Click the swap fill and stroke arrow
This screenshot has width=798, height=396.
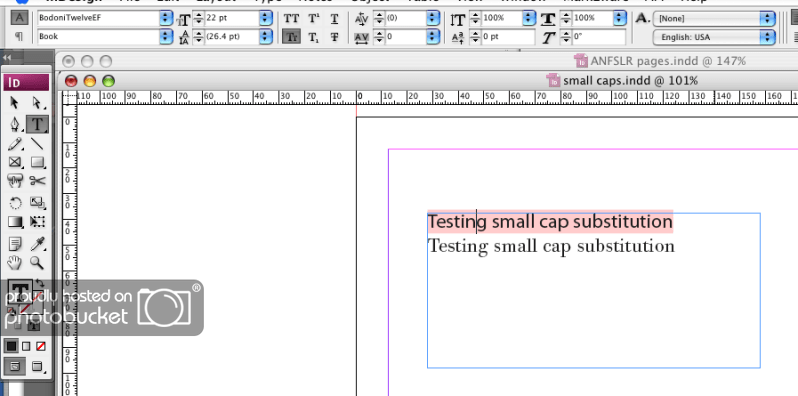click(x=40, y=283)
